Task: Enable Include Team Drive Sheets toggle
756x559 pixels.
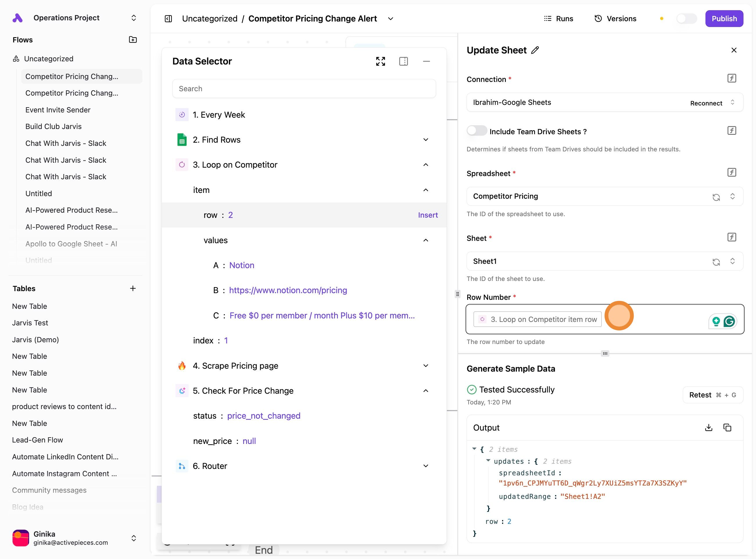Action: 476,131
